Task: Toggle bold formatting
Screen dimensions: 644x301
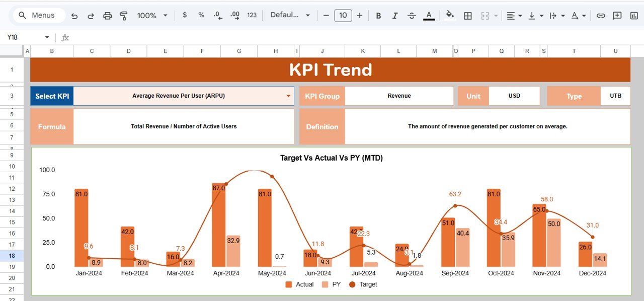Action: tap(378, 16)
